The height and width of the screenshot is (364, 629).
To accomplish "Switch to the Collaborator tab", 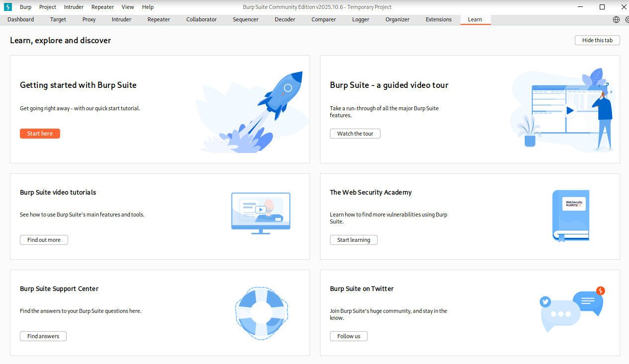I will [201, 20].
